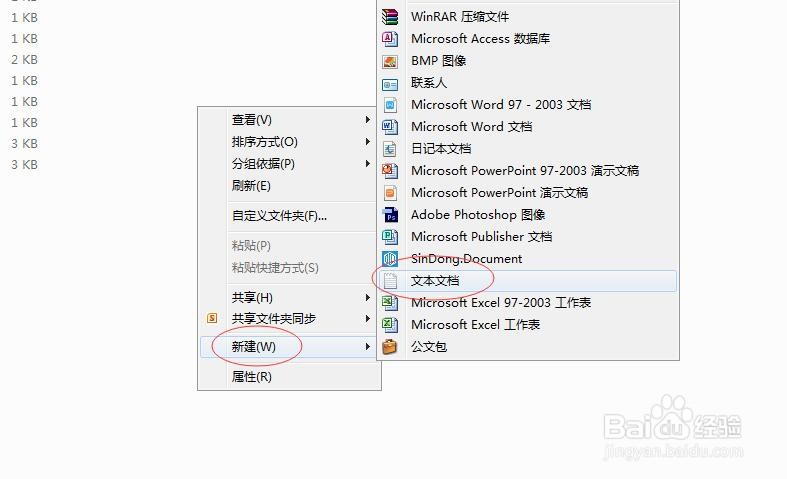
Task: Open the 查看(V) menu entry
Action: (x=289, y=119)
